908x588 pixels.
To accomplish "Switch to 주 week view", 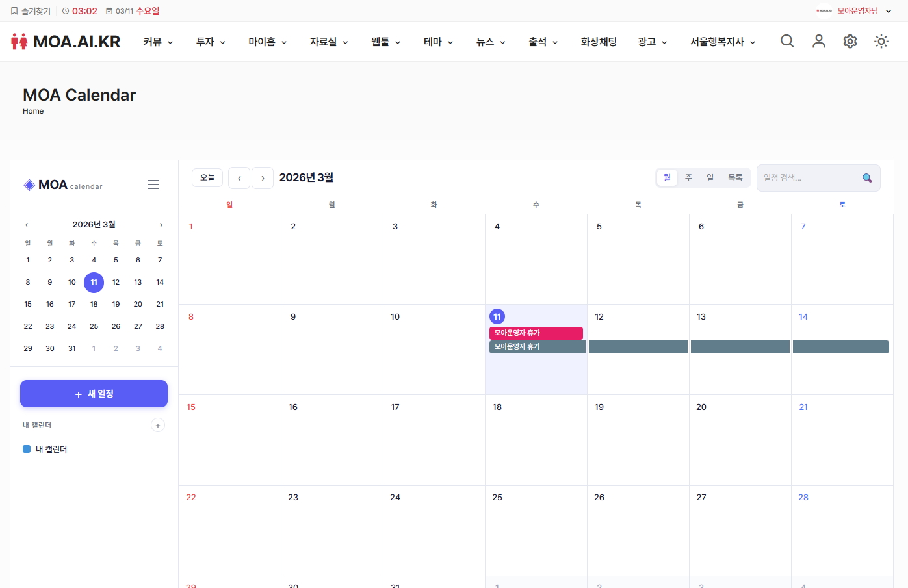I will click(x=688, y=178).
